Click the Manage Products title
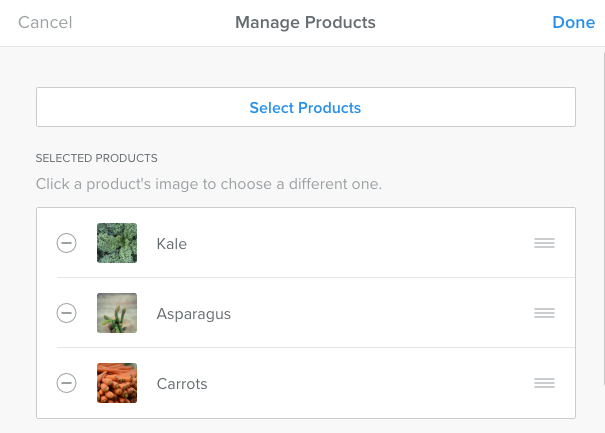The height and width of the screenshot is (433, 605). [x=305, y=22]
